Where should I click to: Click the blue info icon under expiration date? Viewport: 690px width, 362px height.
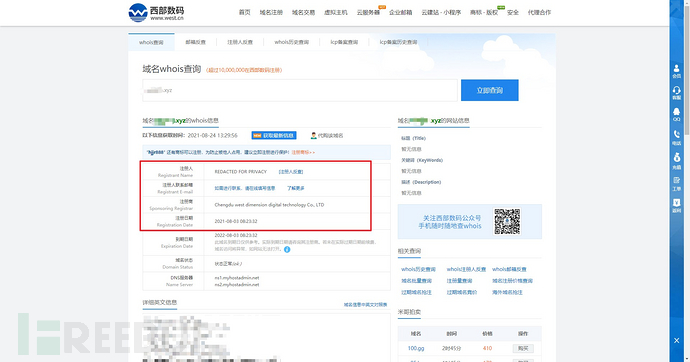(287, 249)
